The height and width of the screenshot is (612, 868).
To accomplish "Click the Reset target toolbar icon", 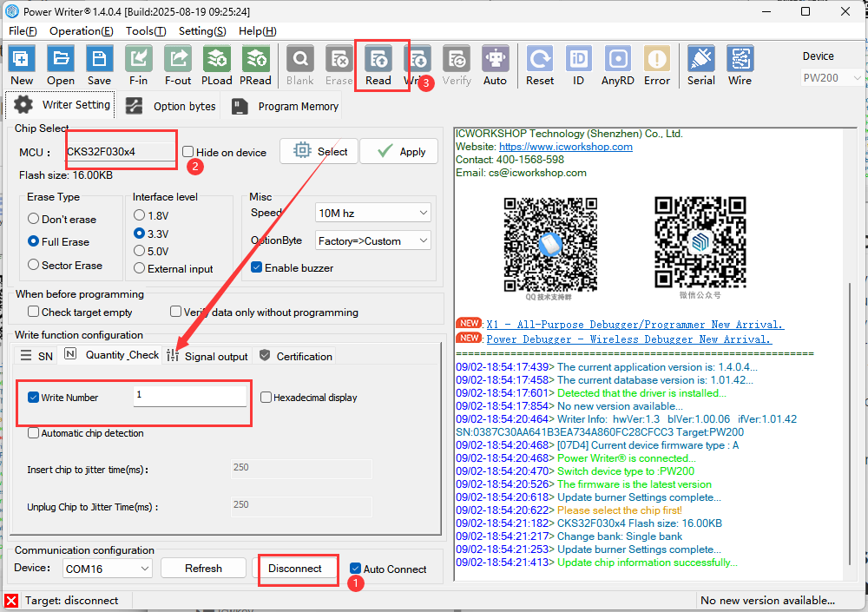I will tap(540, 65).
